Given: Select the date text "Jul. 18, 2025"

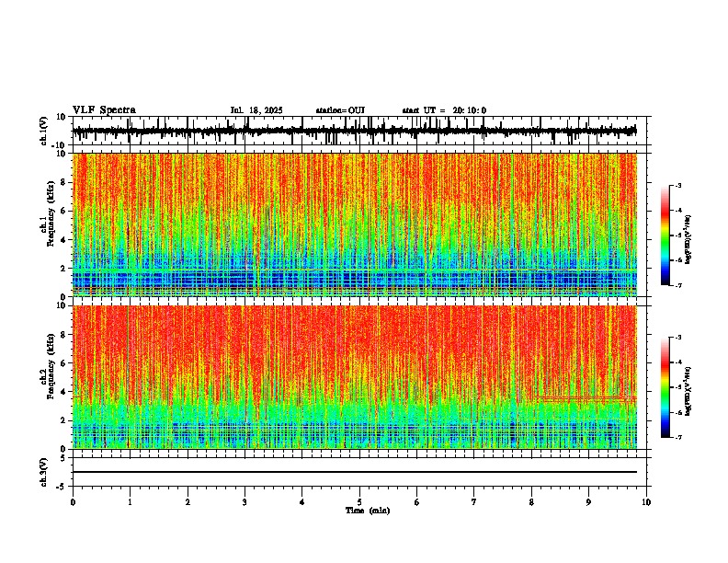Looking at the screenshot, I should [256, 110].
